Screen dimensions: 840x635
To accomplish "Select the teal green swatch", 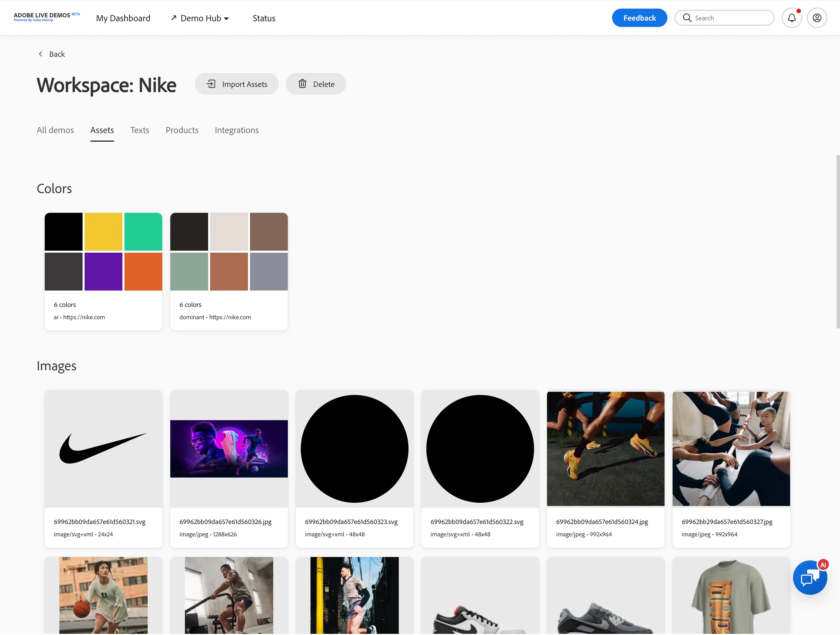I will pos(143,231).
